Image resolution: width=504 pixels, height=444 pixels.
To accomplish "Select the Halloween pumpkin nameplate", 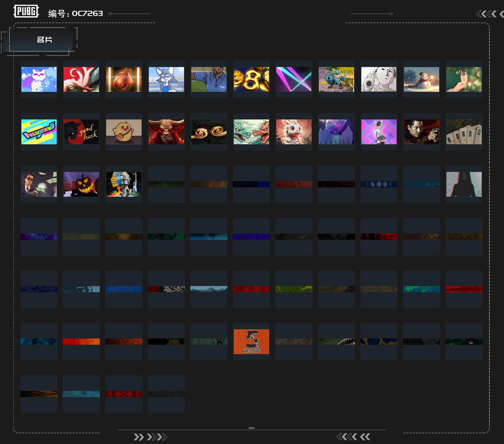I will (81, 184).
